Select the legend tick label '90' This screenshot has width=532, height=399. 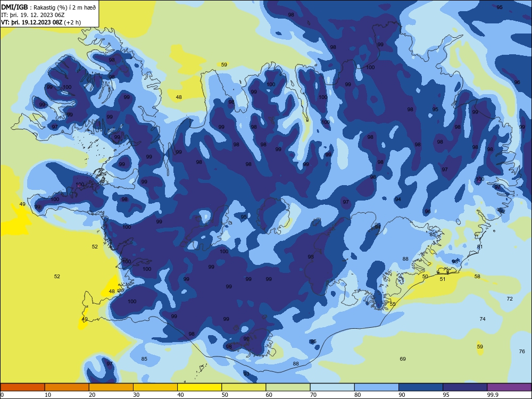tap(402, 395)
